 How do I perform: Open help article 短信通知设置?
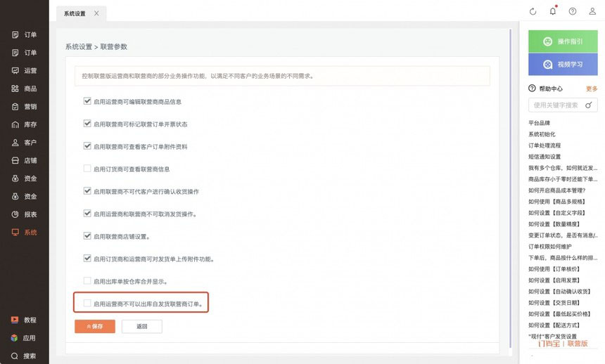coord(544,157)
